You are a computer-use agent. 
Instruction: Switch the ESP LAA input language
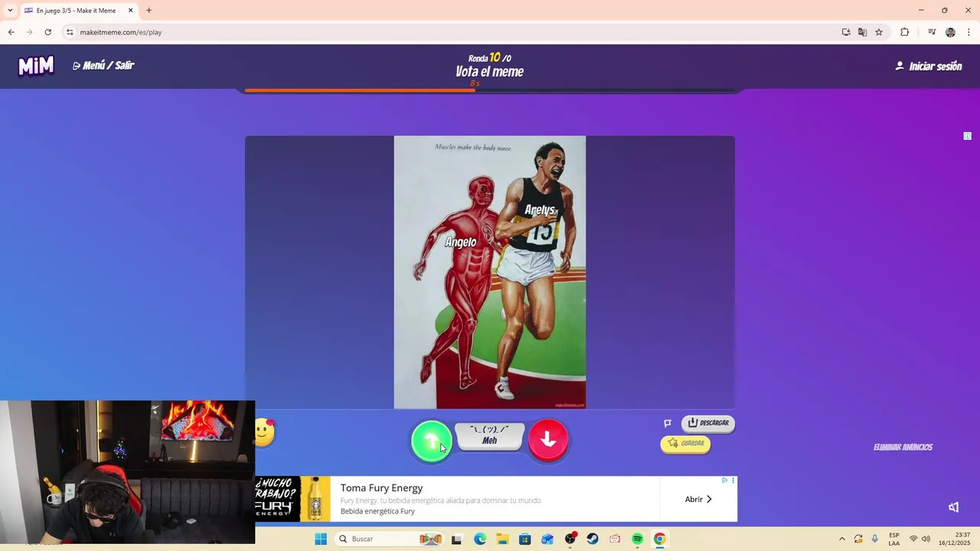pyautogui.click(x=894, y=540)
